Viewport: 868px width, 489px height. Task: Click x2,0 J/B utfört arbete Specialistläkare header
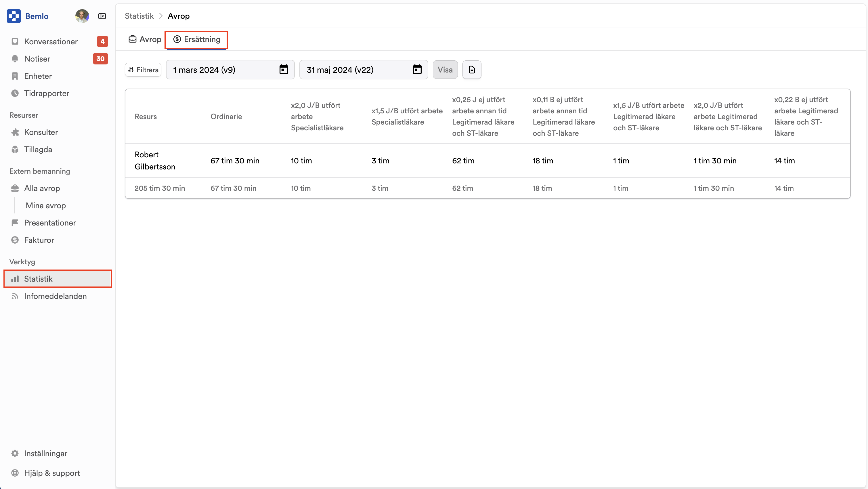[x=317, y=116]
